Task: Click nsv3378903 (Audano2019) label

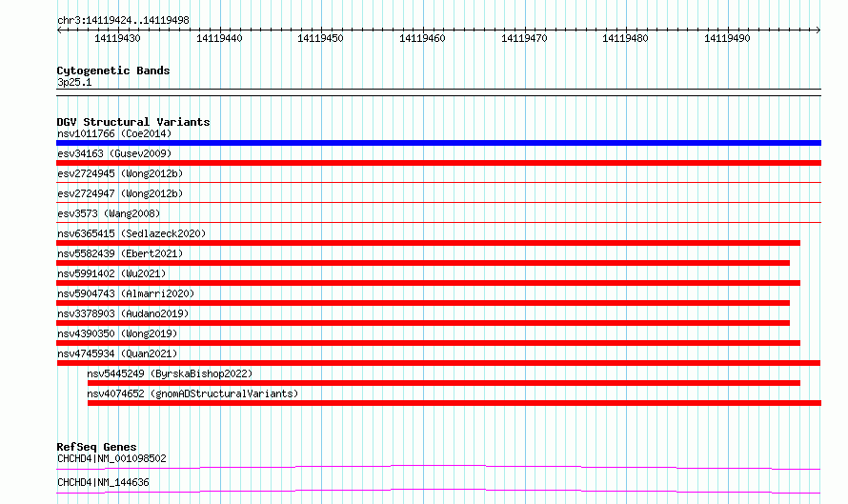Action: (123, 313)
